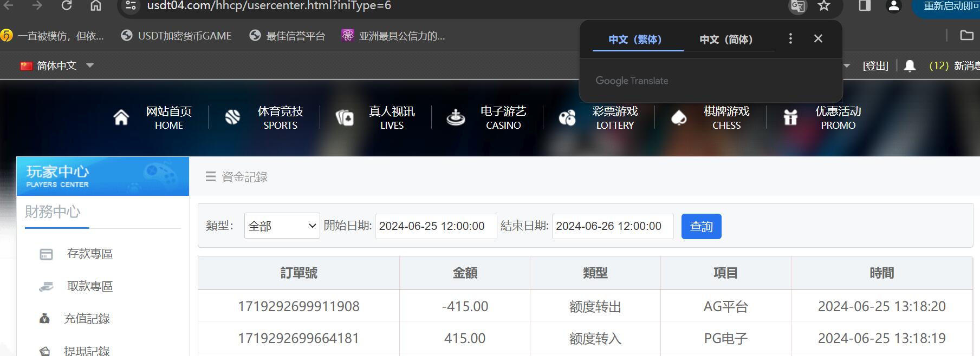Click the 金額 column header

(465, 273)
